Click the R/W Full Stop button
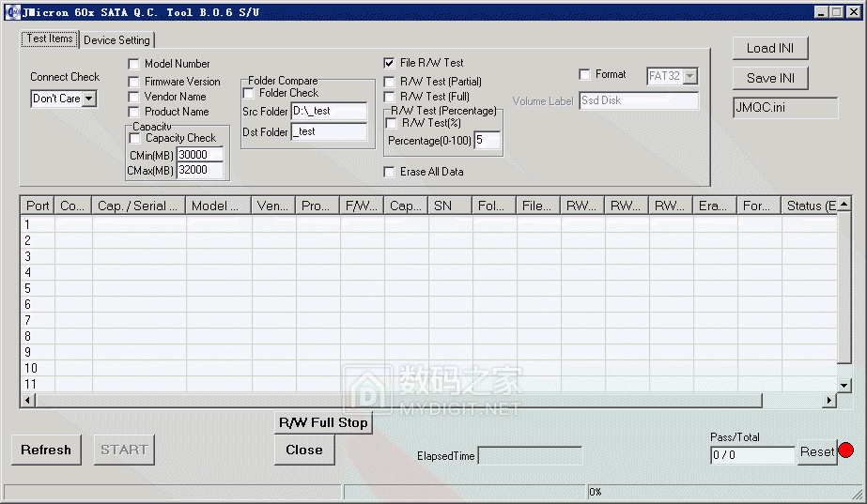867x504 pixels. pos(323,422)
